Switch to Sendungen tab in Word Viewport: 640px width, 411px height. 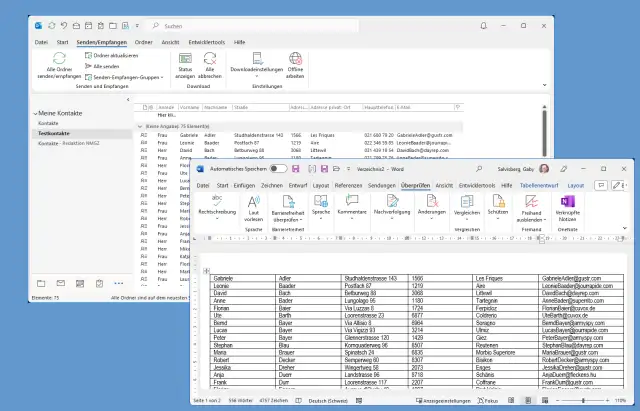381,185
